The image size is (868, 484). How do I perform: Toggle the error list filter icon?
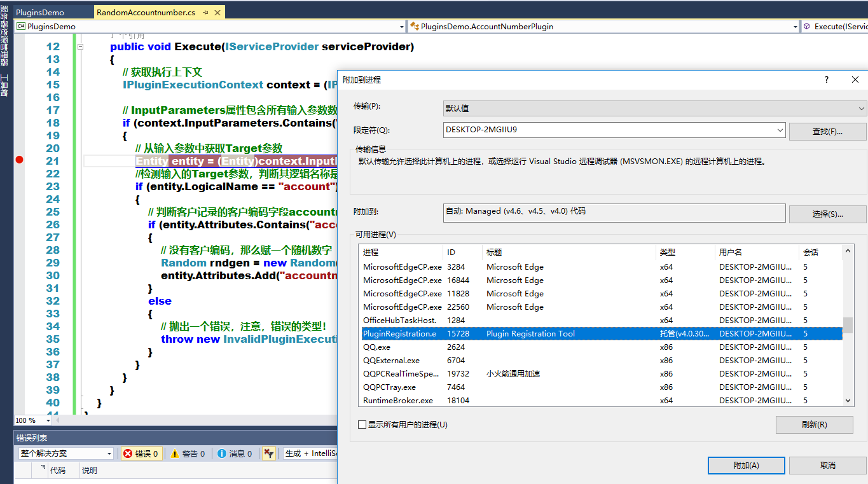[x=269, y=453]
